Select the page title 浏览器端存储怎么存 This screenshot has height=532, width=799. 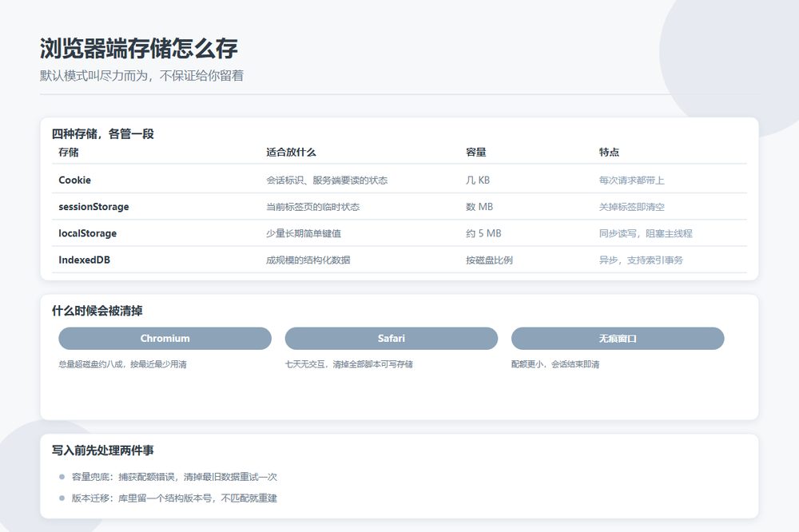point(138,49)
